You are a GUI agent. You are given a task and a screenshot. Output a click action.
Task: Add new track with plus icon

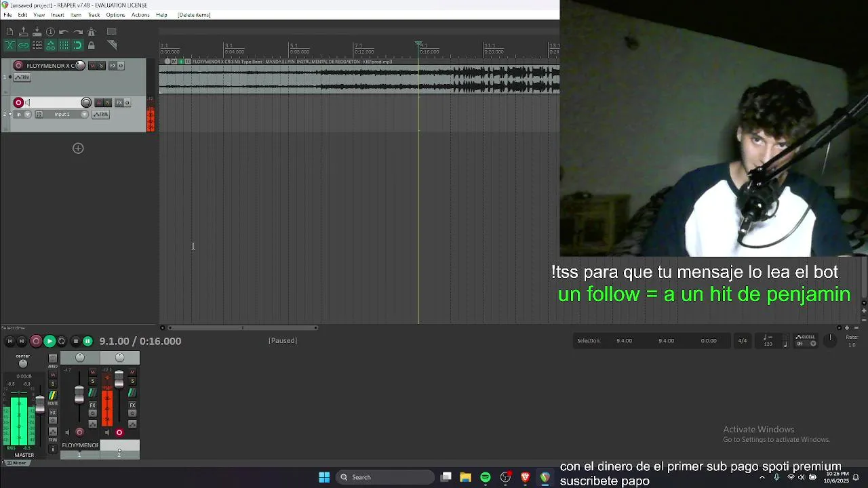tap(78, 148)
